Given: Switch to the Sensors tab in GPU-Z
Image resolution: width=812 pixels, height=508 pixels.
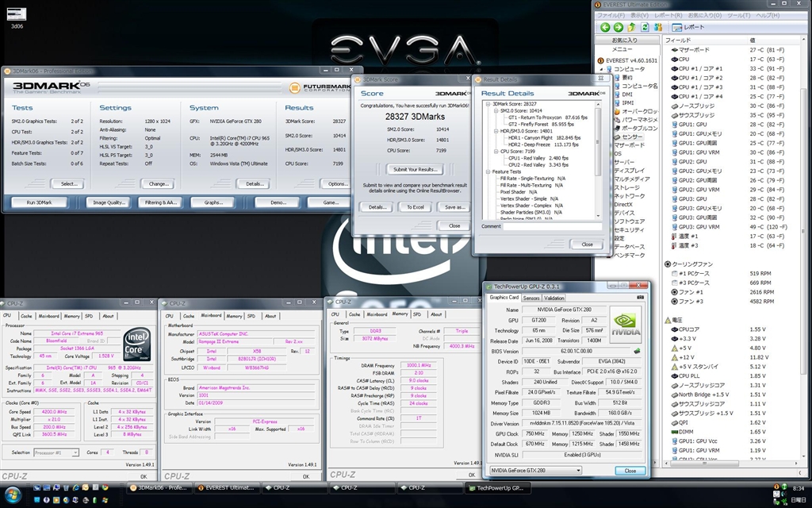Looking at the screenshot, I should click(x=531, y=298).
